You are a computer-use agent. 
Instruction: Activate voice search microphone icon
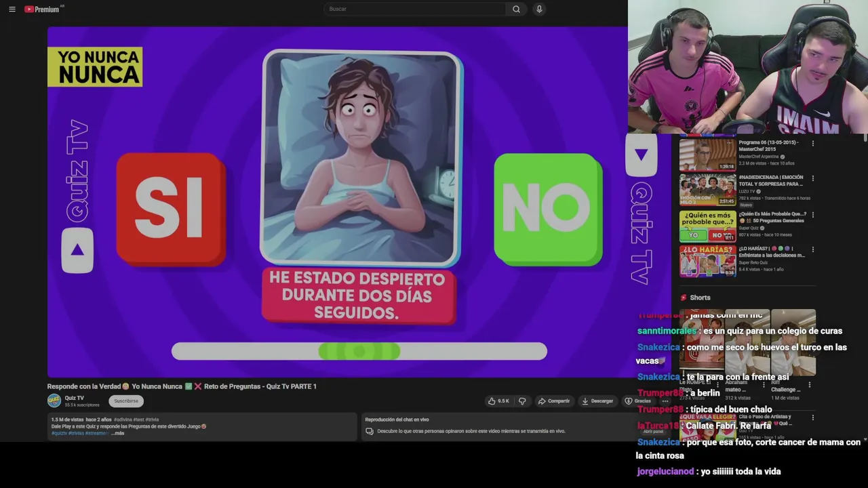[539, 9]
